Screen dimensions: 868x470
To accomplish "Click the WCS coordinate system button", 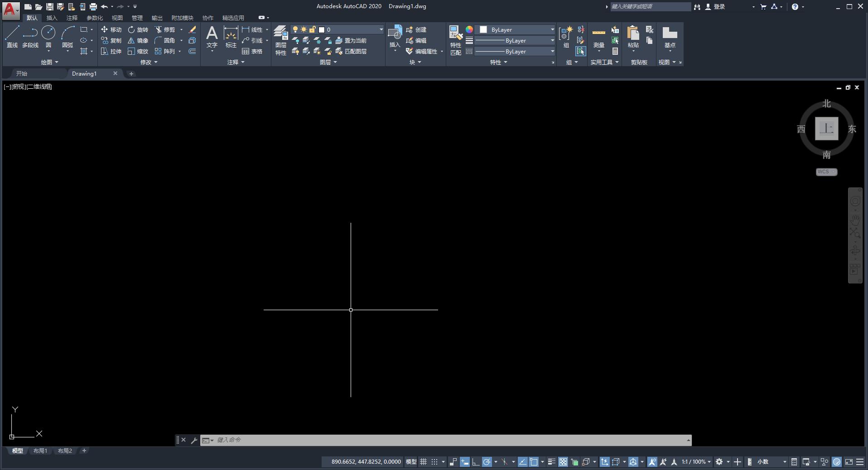I will coord(826,172).
